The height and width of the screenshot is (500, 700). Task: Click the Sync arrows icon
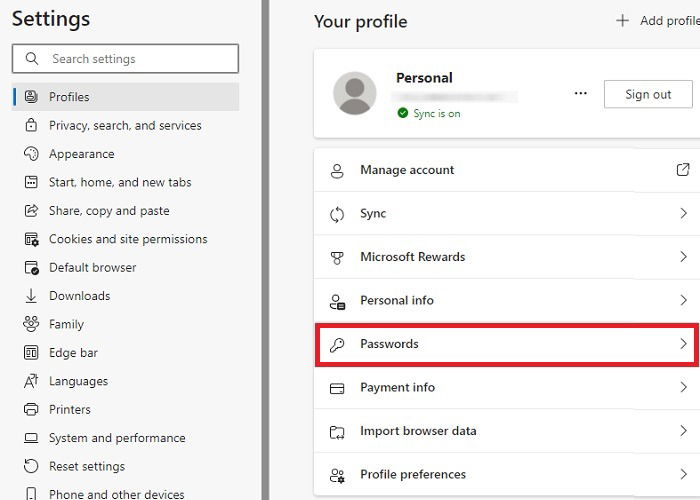click(337, 214)
